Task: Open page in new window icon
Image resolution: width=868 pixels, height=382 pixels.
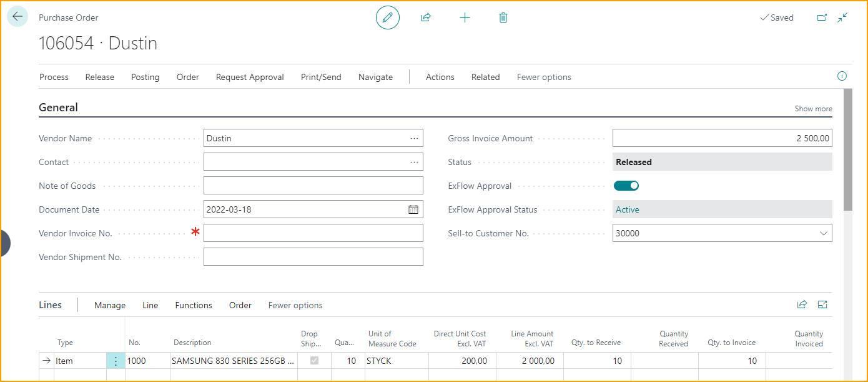Action: tap(822, 18)
